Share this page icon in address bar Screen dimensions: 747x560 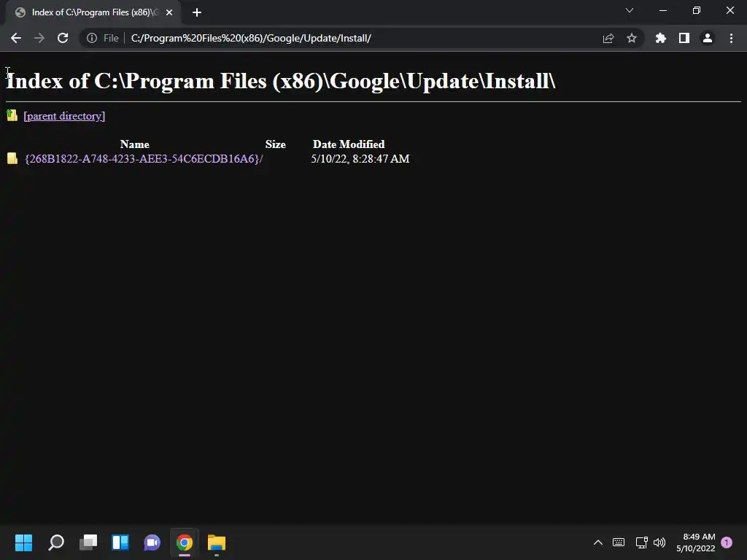[608, 39]
